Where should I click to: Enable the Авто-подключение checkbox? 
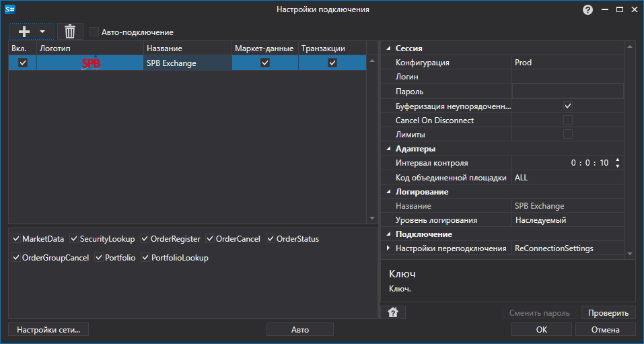click(94, 32)
